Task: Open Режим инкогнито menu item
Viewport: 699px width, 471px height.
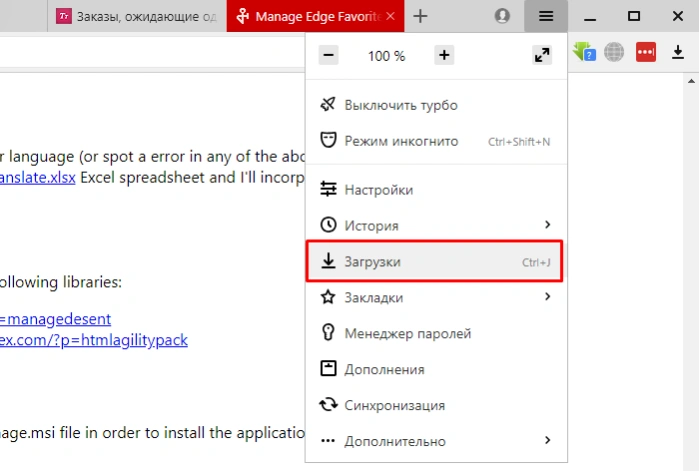Action: point(436,141)
